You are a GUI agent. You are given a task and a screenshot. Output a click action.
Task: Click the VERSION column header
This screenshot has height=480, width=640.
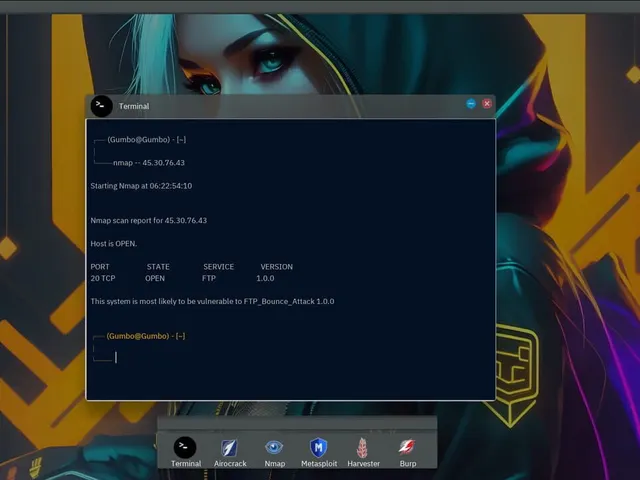tap(277, 267)
